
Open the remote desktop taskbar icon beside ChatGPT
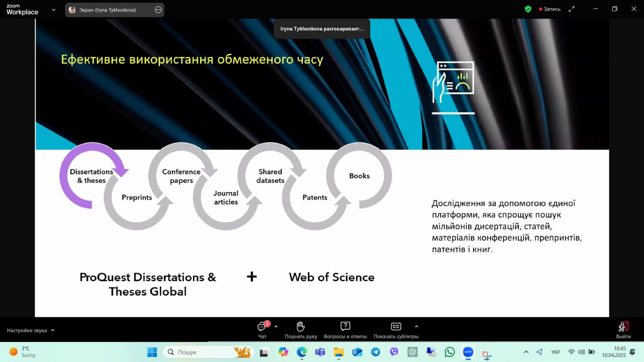(431, 352)
